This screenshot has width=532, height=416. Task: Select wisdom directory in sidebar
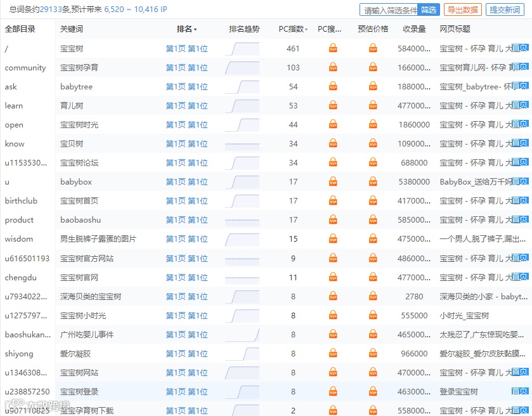click(18, 239)
